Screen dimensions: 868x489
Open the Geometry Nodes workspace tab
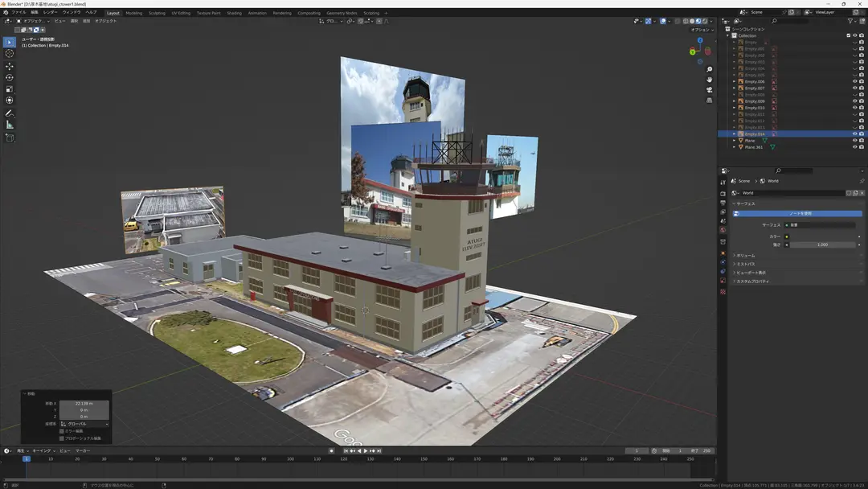pos(342,13)
